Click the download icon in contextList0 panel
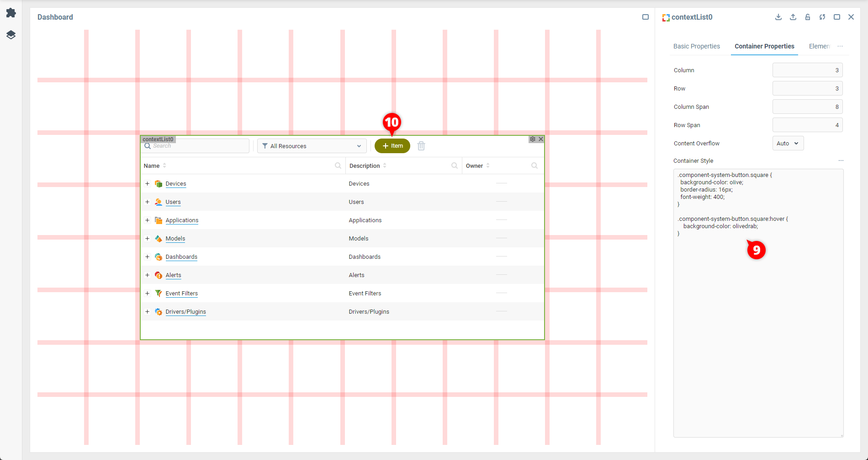868x460 pixels. coord(778,17)
